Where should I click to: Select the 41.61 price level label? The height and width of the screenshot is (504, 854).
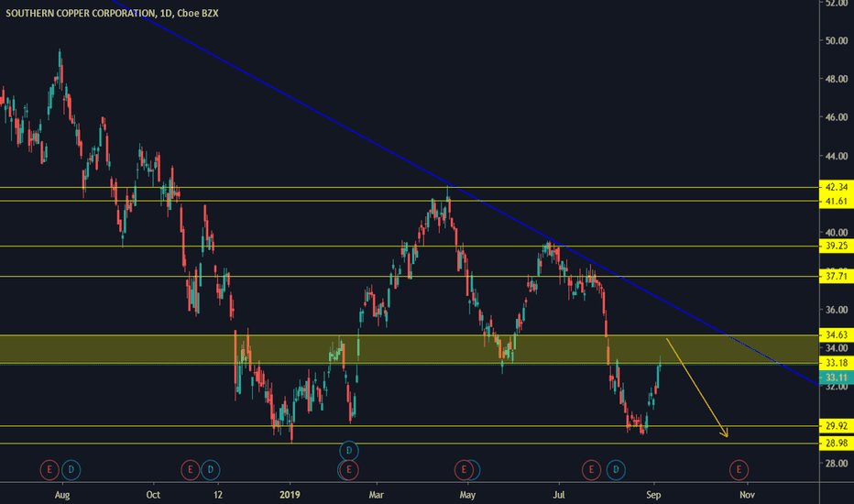836,201
